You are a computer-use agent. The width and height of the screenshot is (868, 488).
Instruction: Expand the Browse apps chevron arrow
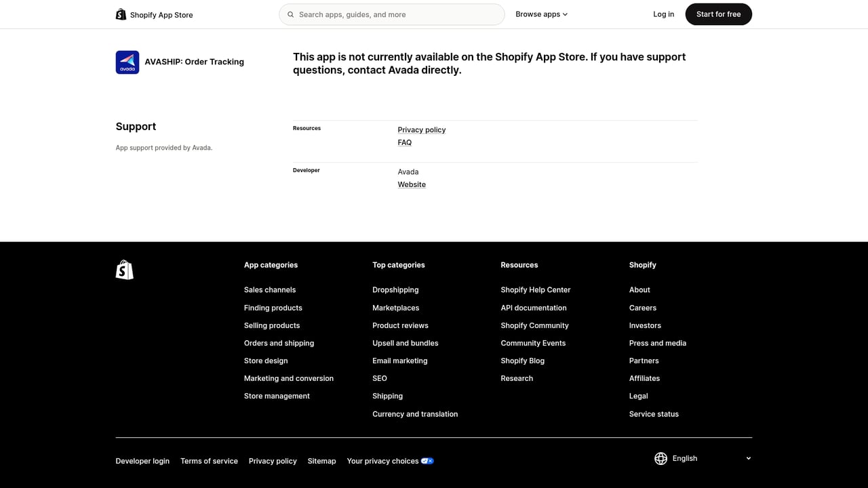pyautogui.click(x=565, y=14)
